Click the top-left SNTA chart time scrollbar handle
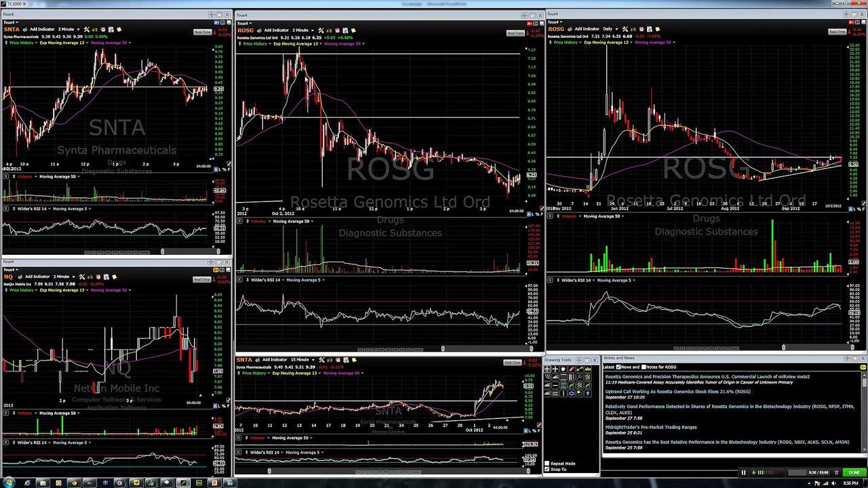 [x=162, y=252]
